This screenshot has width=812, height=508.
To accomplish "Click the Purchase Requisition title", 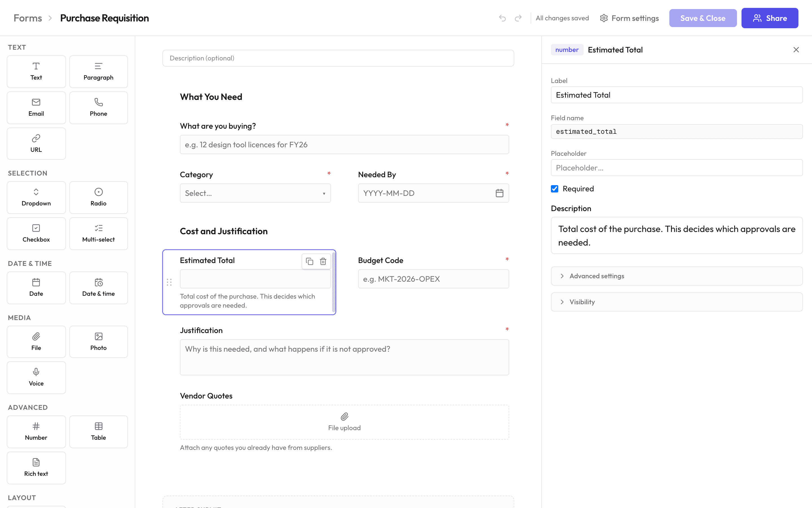I will [104, 18].
